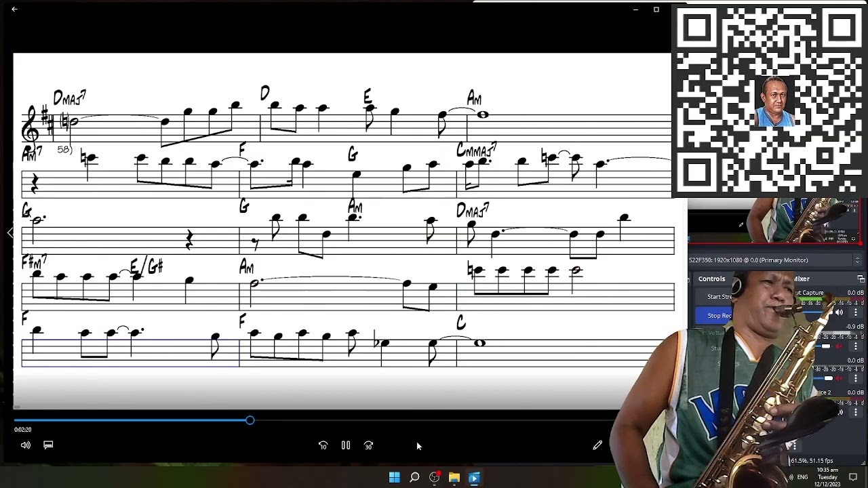
Task: Open the Windows Start menu
Action: (x=394, y=478)
